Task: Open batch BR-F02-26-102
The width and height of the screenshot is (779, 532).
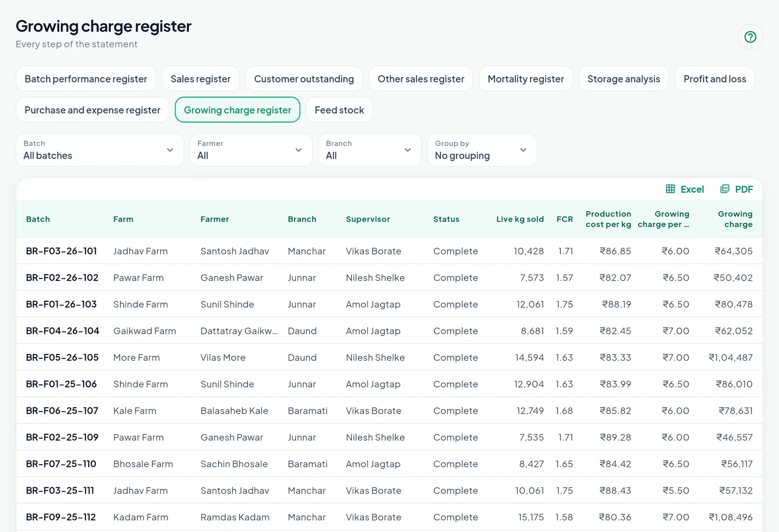Action: pos(62,277)
